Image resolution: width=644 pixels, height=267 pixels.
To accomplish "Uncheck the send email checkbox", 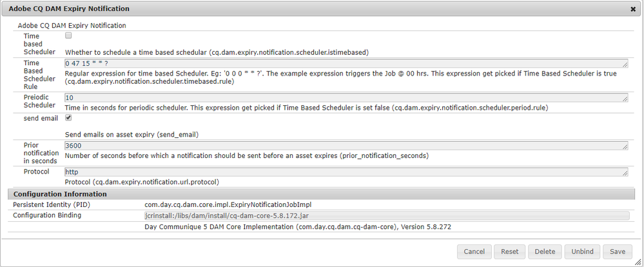I will [x=68, y=117].
